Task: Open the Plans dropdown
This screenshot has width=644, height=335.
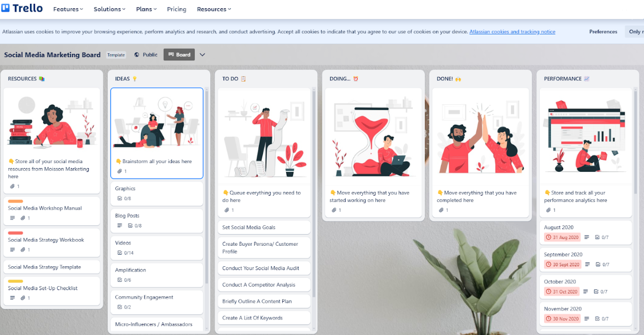Action: click(145, 9)
